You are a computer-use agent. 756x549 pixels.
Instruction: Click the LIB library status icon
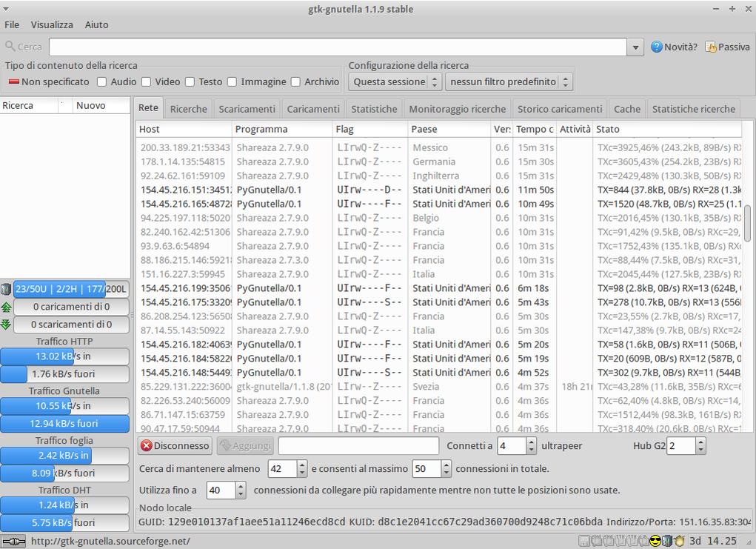643,541
